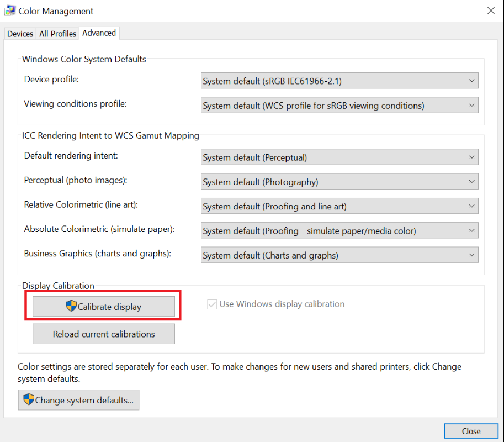
Task: Open the Device profile dropdown
Action: [339, 81]
